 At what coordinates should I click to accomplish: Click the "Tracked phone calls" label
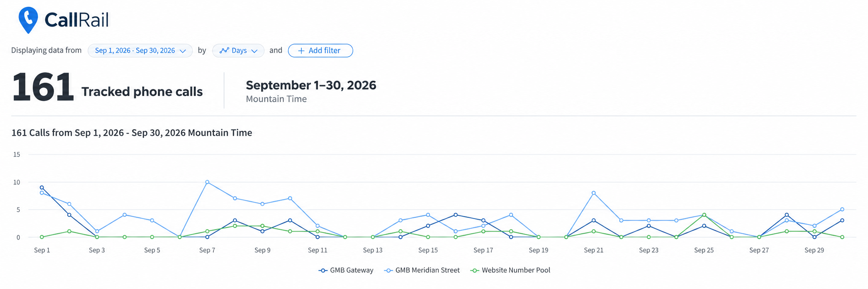(x=142, y=92)
